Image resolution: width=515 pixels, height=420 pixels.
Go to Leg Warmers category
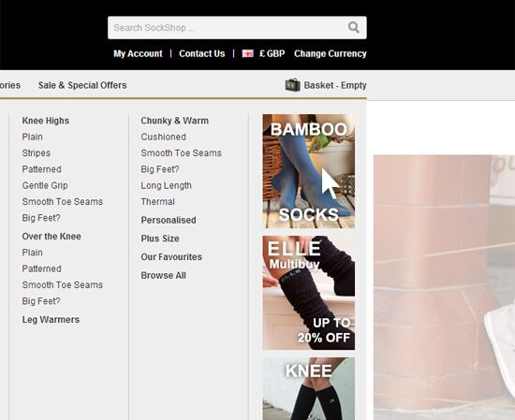point(51,320)
